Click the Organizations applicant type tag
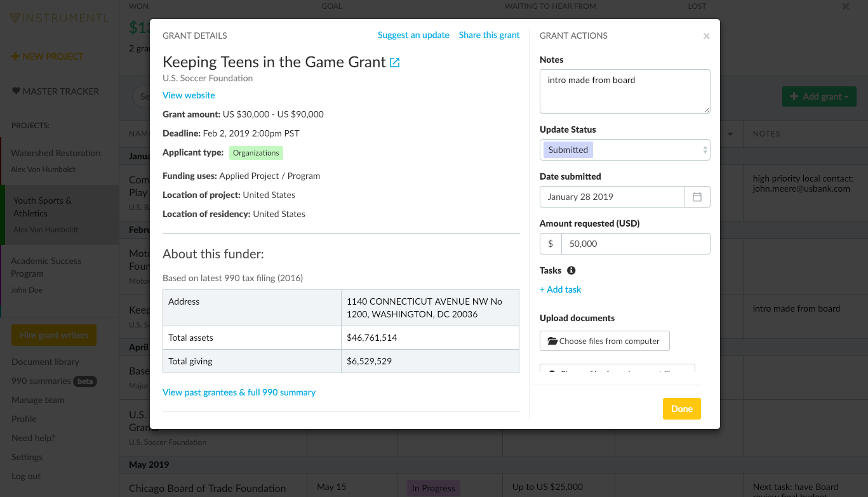The height and width of the screenshot is (497, 868). 256,153
